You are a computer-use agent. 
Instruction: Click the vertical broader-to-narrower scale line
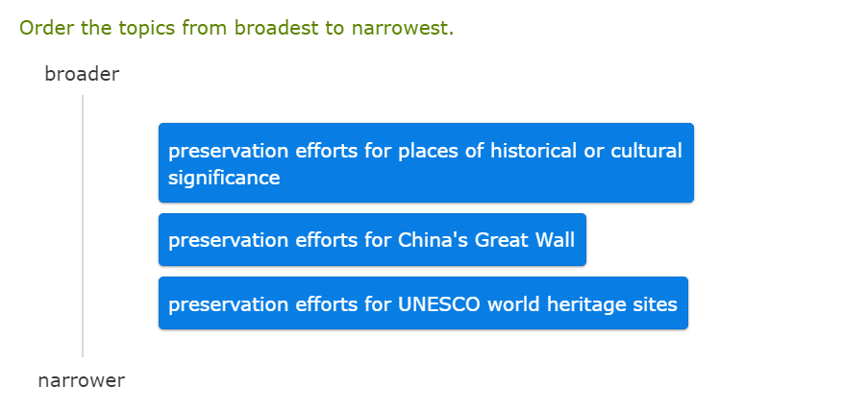tap(83, 226)
